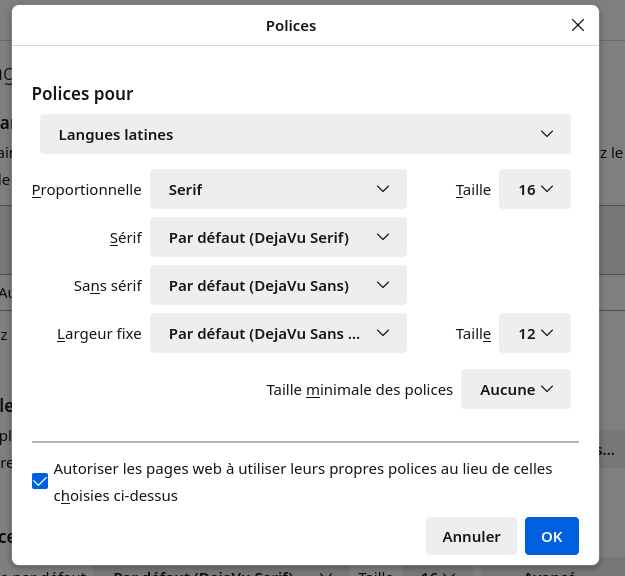Confirm with the OK button
The image size is (625, 576).
(552, 536)
